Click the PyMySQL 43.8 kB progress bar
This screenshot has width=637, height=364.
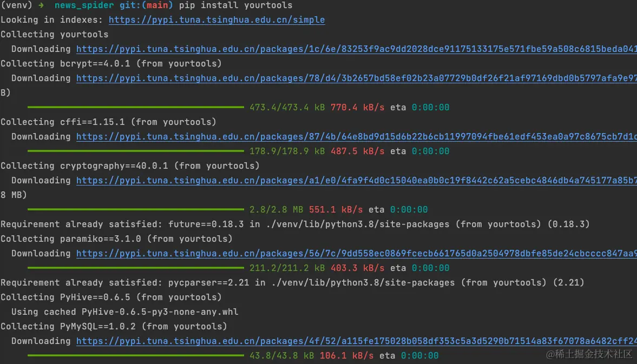(x=135, y=355)
